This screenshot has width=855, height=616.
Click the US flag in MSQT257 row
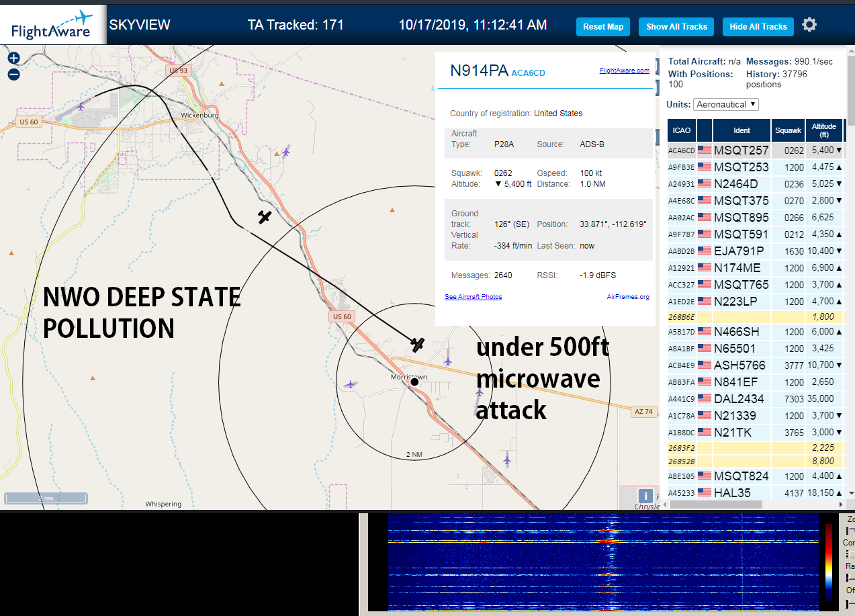[x=705, y=150]
